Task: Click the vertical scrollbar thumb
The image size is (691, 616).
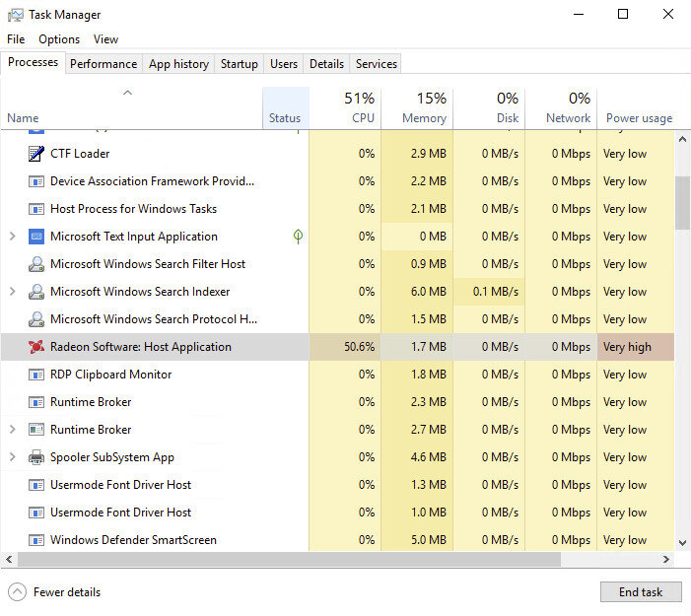Action: point(682,202)
